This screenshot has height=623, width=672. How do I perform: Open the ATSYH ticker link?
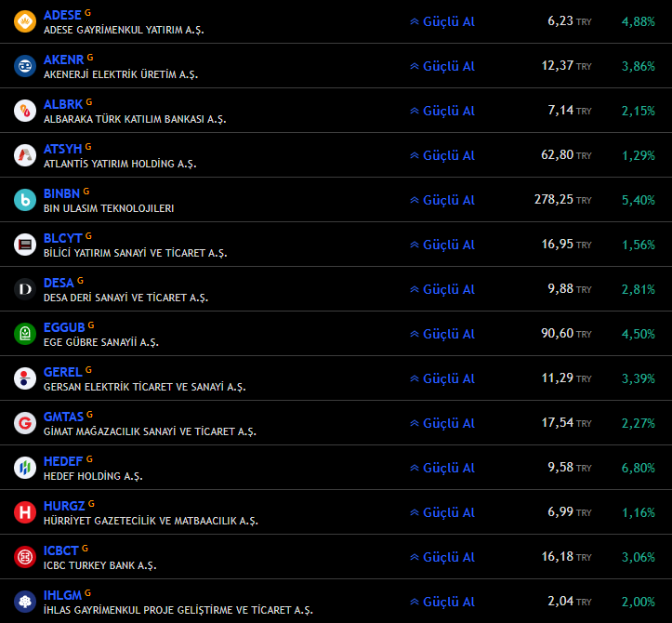pos(62,149)
